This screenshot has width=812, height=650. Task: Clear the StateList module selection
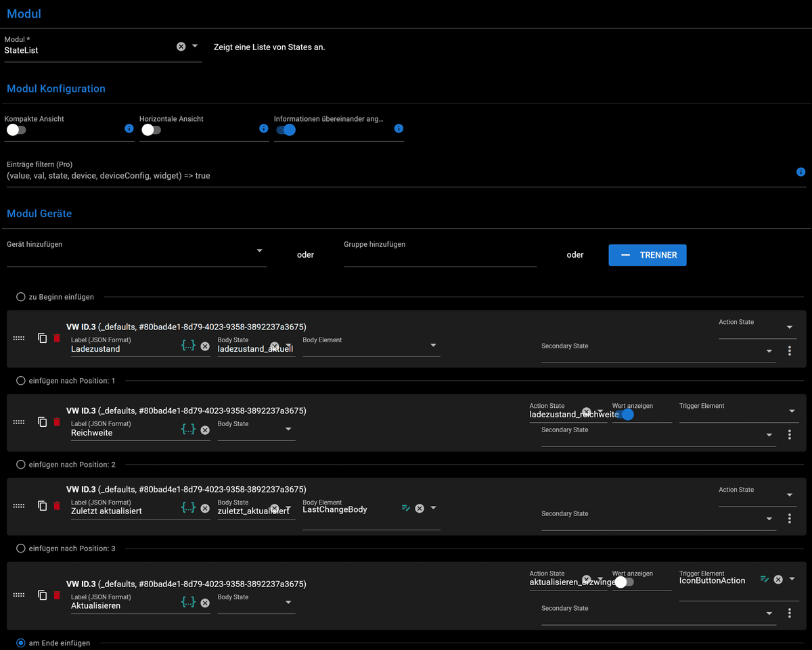(181, 47)
